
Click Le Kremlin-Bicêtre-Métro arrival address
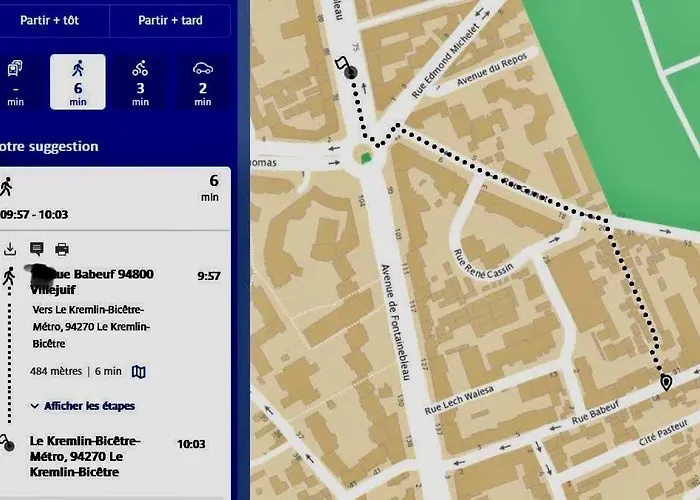click(x=85, y=456)
